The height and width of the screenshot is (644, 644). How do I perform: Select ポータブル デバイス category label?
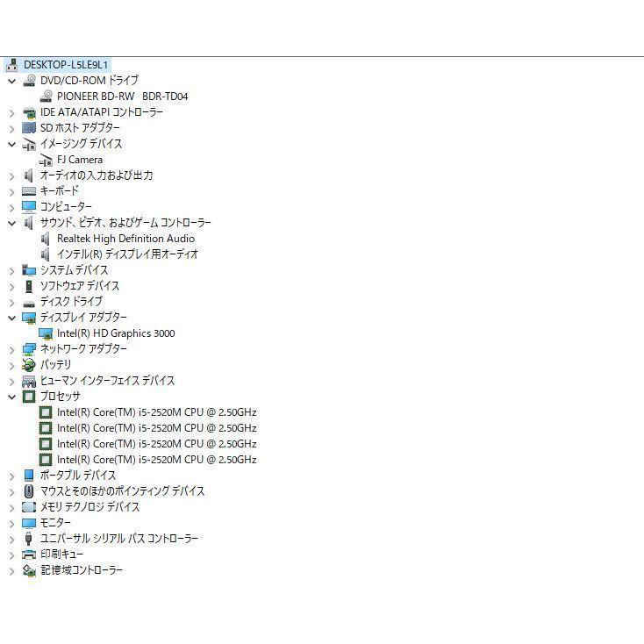click(78, 476)
